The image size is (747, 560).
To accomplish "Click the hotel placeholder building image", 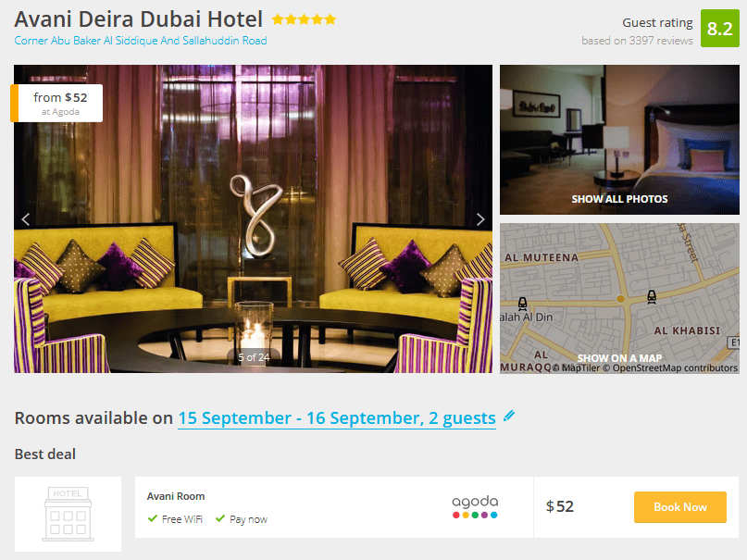I will [x=68, y=514].
